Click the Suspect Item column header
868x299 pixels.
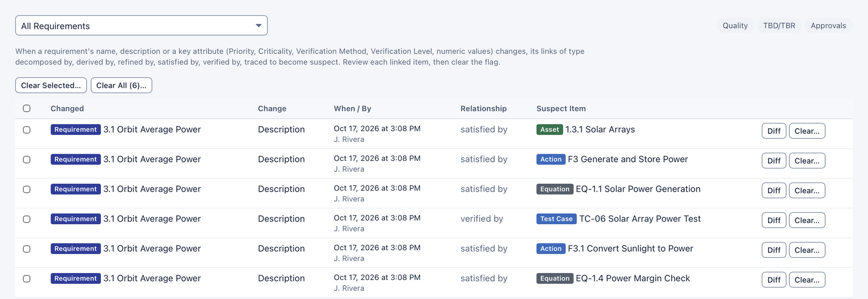coord(561,108)
